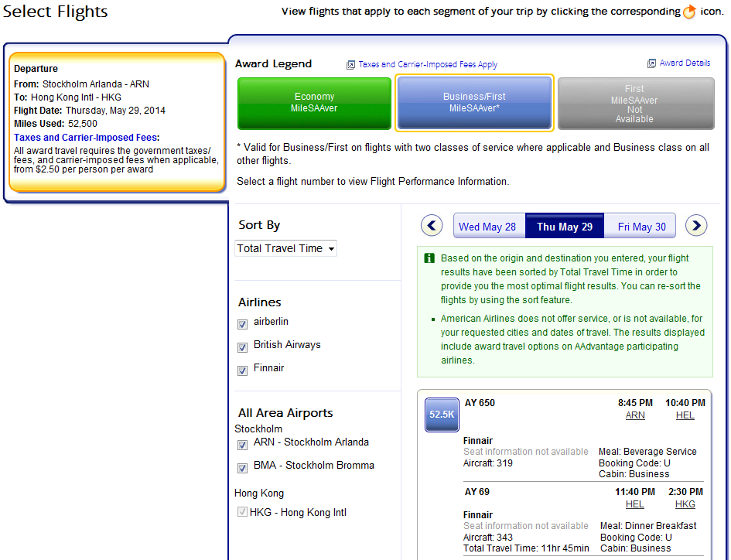Click the Aircraft: 343 text

click(487, 537)
